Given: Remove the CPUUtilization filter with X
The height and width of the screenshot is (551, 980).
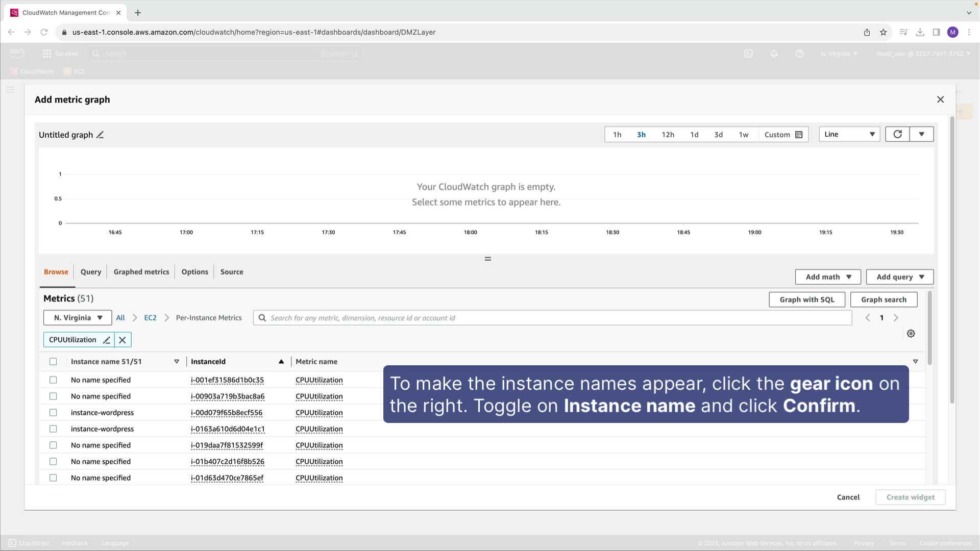Looking at the screenshot, I should pos(122,340).
